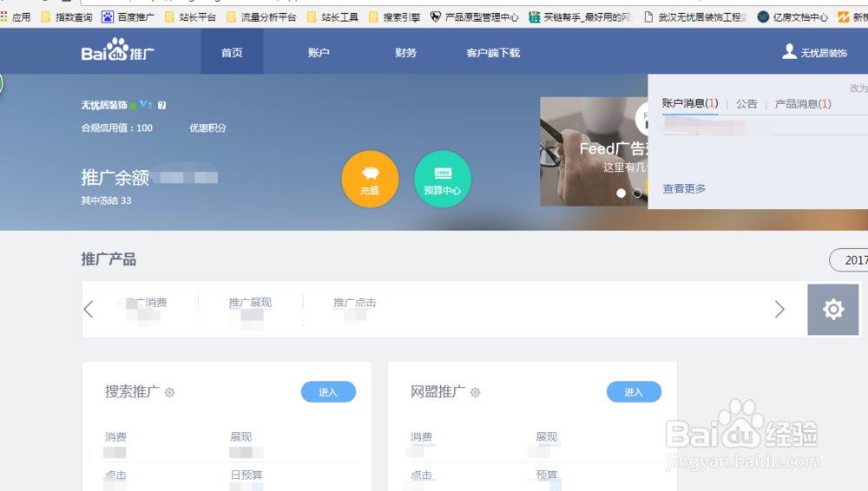Image resolution: width=868 pixels, height=491 pixels.
Task: Click the green 预算中心 card button
Action: pyautogui.click(x=443, y=179)
